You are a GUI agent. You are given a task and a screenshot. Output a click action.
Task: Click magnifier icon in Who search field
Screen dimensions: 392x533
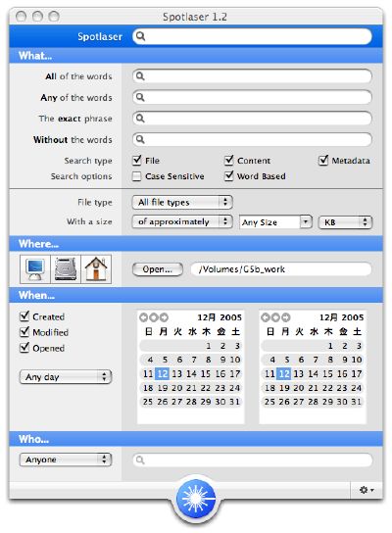(140, 460)
